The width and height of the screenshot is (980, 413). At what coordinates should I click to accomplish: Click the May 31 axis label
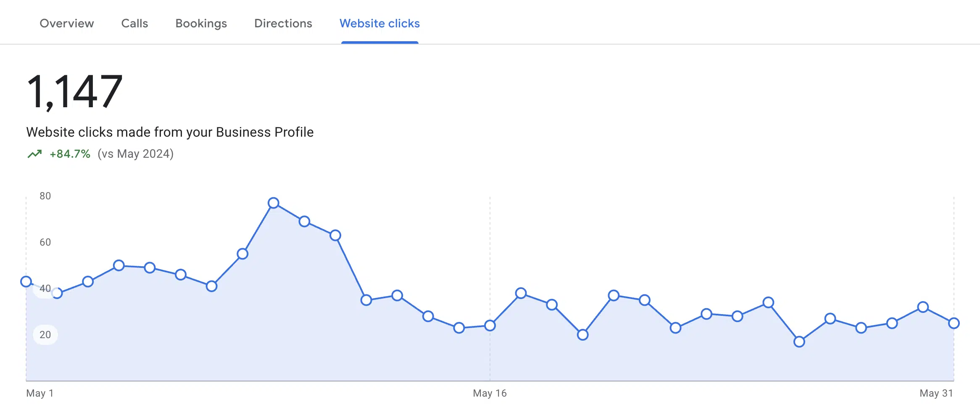[x=936, y=393]
